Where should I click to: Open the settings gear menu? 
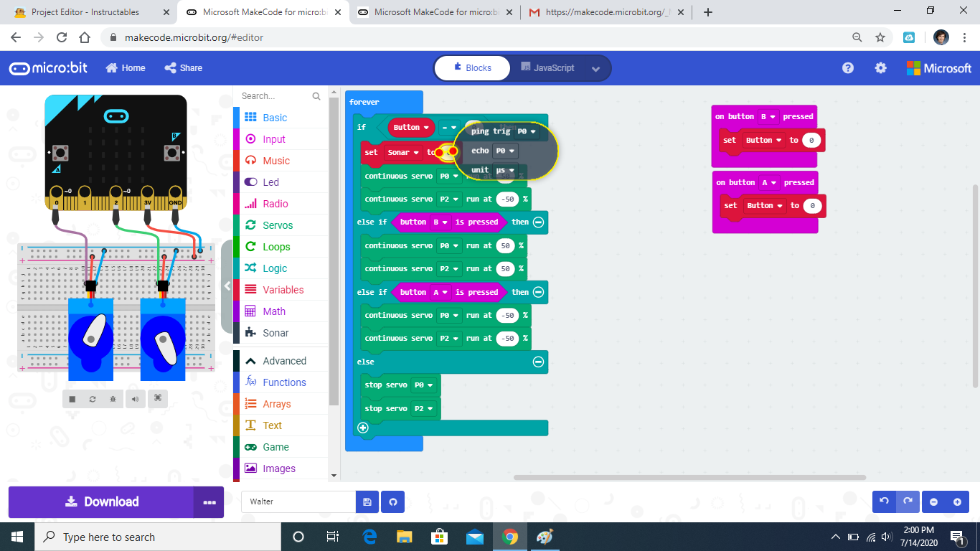[880, 68]
